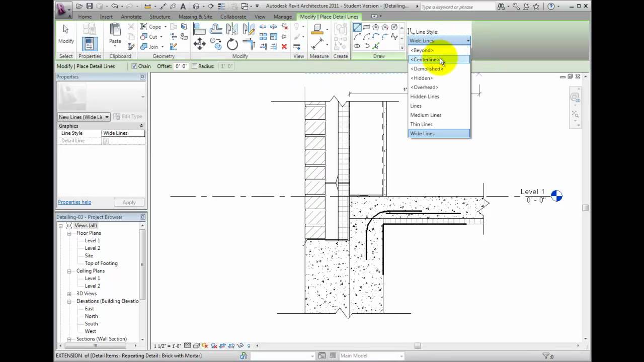
Task: Open the Annotate ribbon tab
Action: [131, 17]
